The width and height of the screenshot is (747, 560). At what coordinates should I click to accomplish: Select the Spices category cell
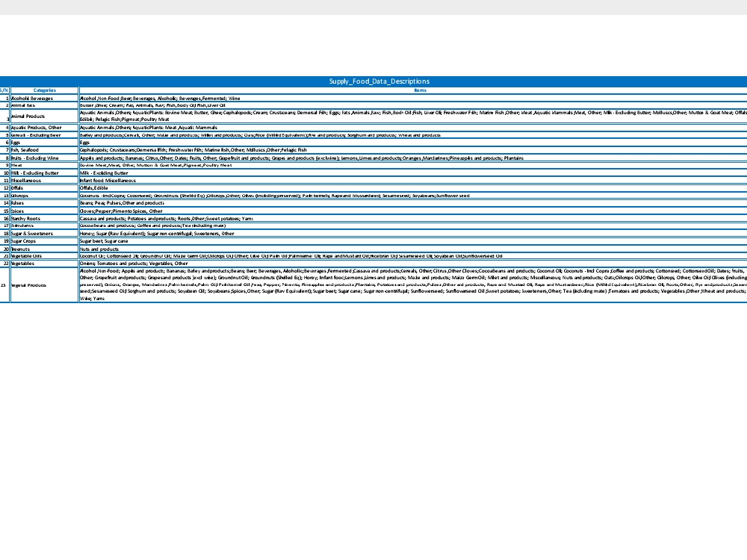pos(44,211)
